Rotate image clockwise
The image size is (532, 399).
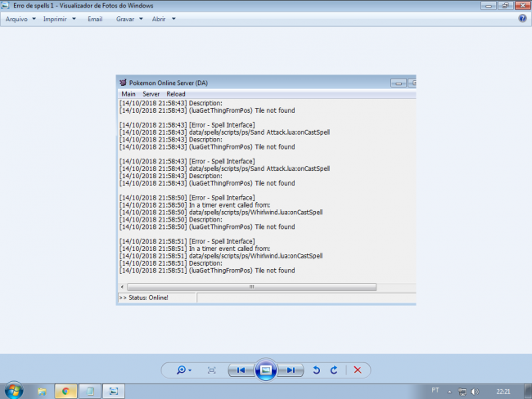tap(334, 370)
